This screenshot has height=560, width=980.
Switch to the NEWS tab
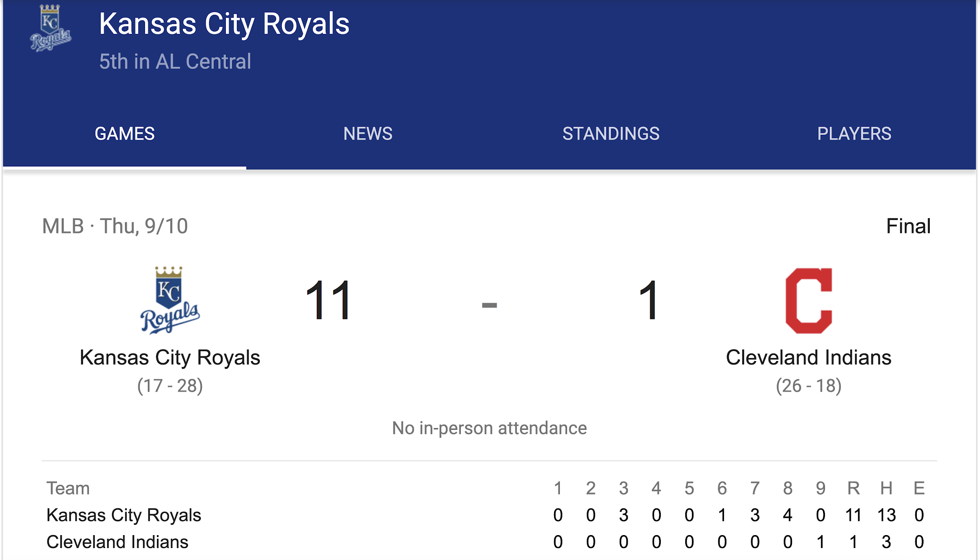[367, 134]
